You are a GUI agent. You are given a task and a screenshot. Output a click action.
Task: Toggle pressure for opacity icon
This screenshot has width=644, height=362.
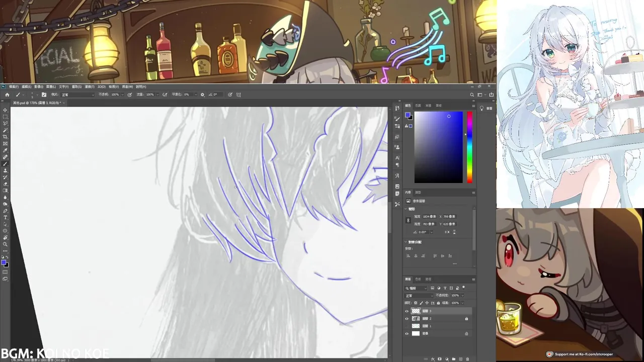point(129,95)
